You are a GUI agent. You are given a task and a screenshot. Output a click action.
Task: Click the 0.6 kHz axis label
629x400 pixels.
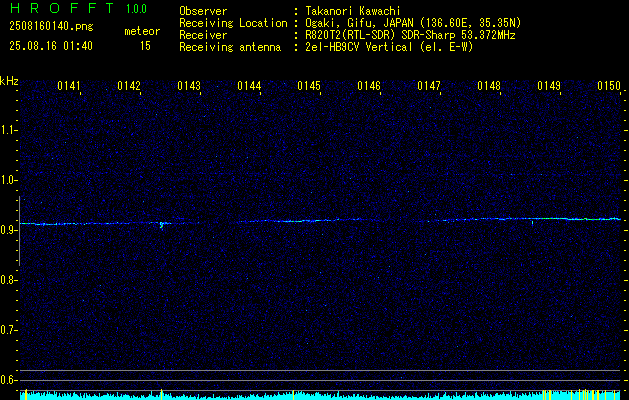click(7, 380)
